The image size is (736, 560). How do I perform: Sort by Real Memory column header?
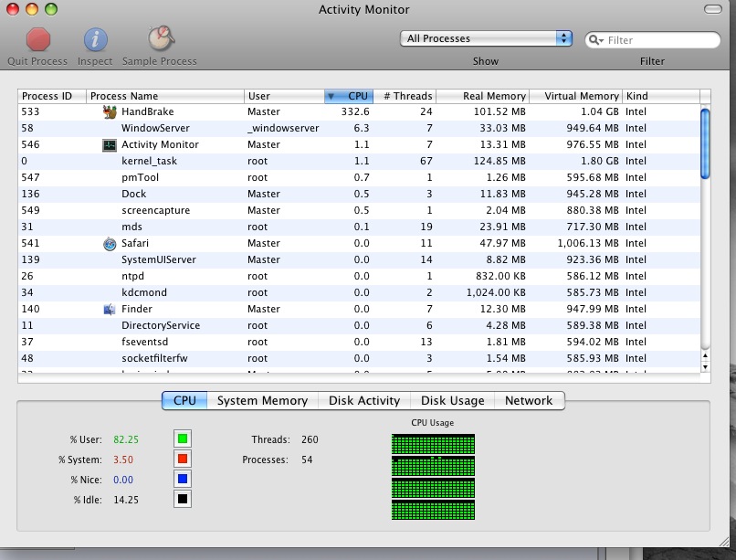point(482,96)
